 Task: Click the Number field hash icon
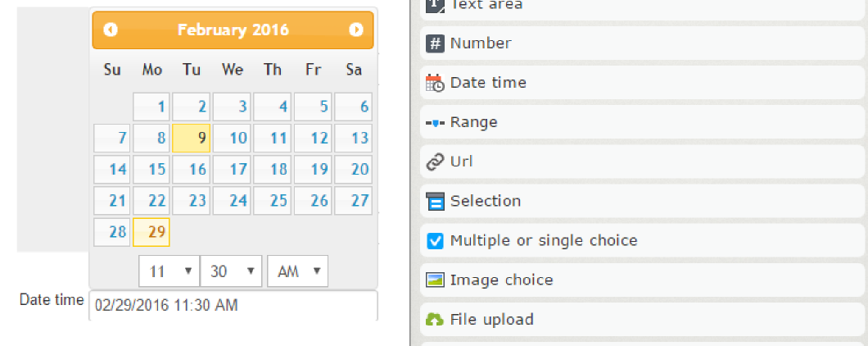[x=436, y=43]
